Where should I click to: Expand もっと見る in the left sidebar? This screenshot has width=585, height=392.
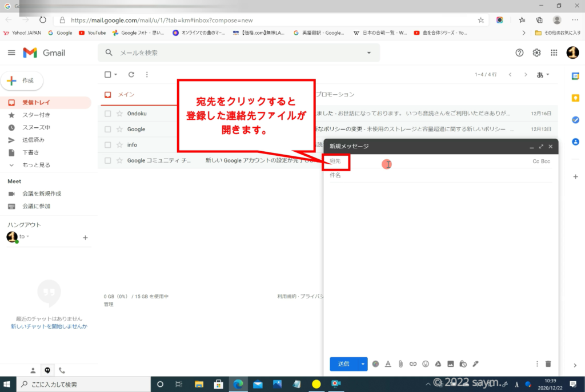coord(36,165)
